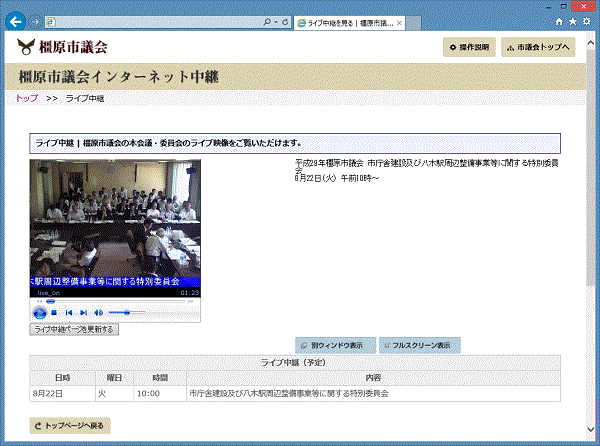The image size is (600, 446).
Task: Open the 操作説明 button
Action: 469,47
